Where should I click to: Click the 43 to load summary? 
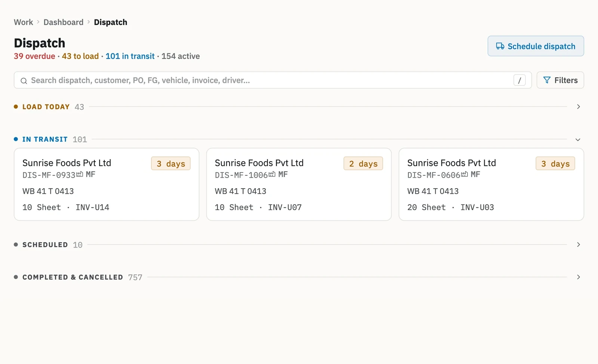(x=80, y=56)
